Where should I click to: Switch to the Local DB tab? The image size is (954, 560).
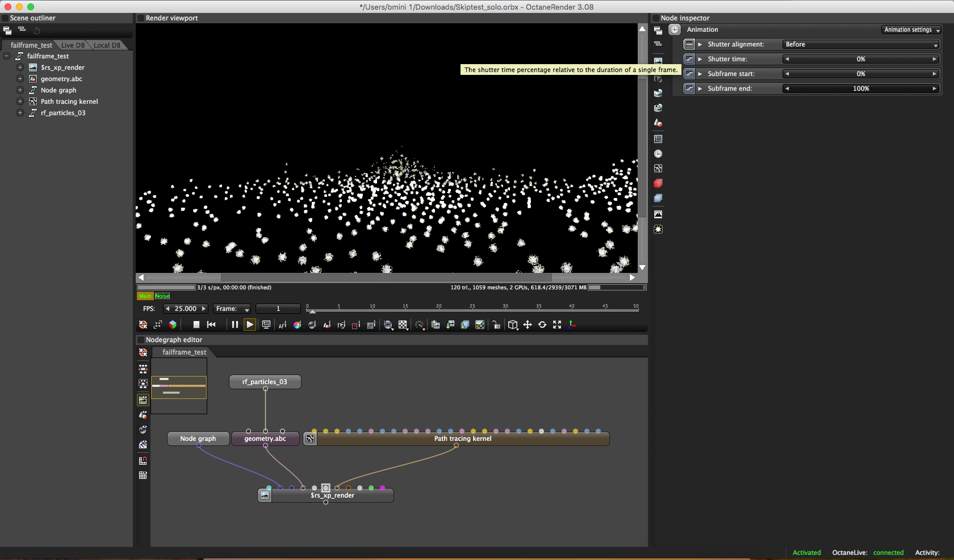click(x=107, y=45)
